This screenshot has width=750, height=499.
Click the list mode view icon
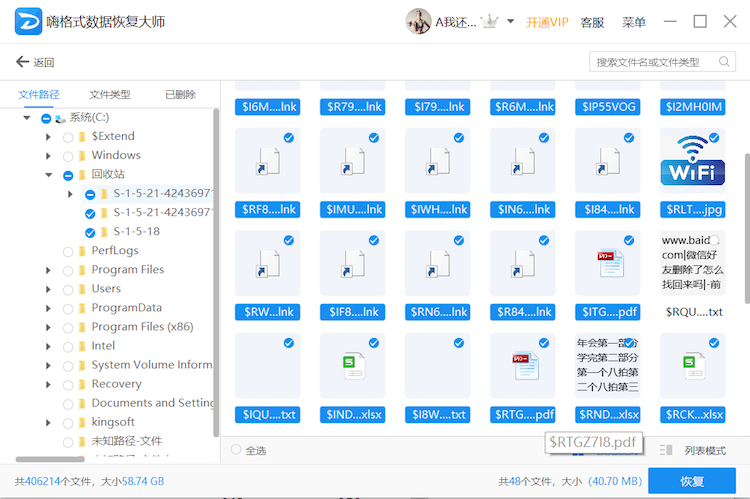[667, 451]
